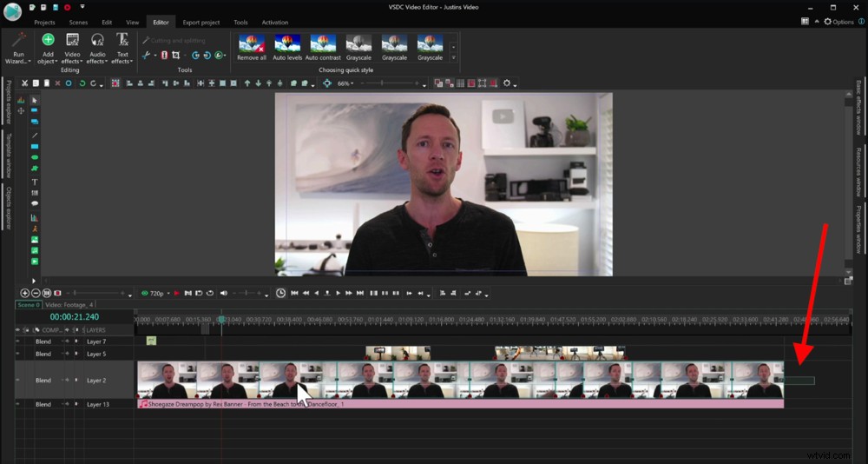Viewport: 868px width, 464px height.
Task: Click the Crop tool icon
Action: pos(175,55)
